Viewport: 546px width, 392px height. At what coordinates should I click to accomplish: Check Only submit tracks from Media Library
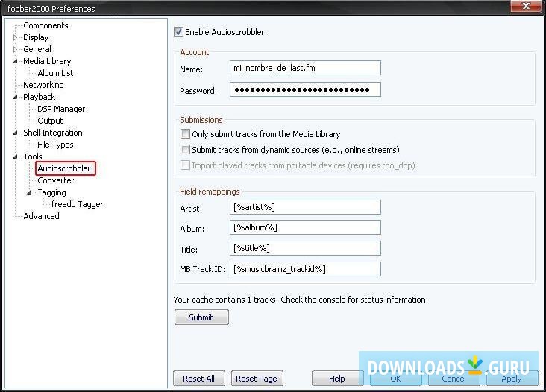185,134
